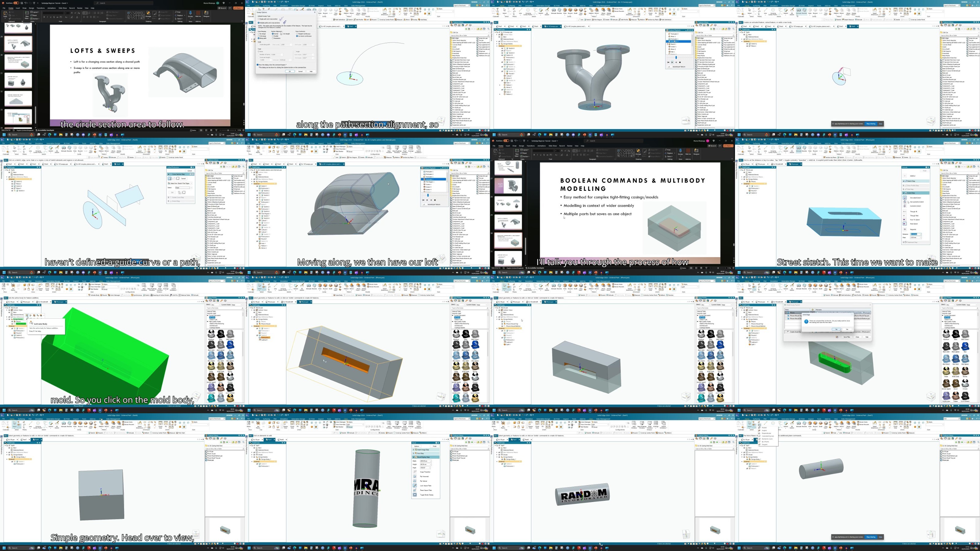
Task: Open the Section dropdown in Lofts & Sweeps PowerPoint
Action: point(35,19)
